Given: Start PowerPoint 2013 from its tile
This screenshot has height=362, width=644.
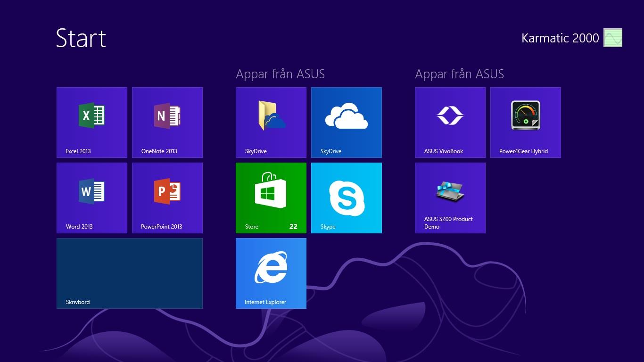Looking at the screenshot, I should click(167, 198).
